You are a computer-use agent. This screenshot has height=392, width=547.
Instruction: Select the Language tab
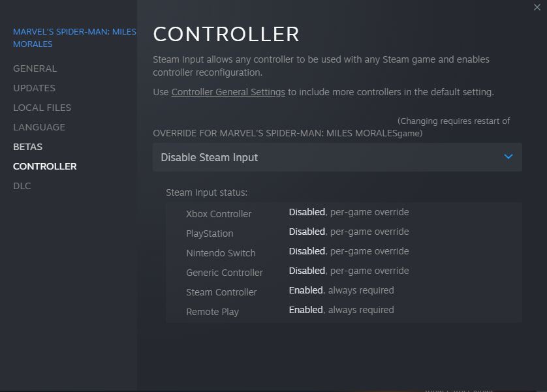(x=39, y=127)
